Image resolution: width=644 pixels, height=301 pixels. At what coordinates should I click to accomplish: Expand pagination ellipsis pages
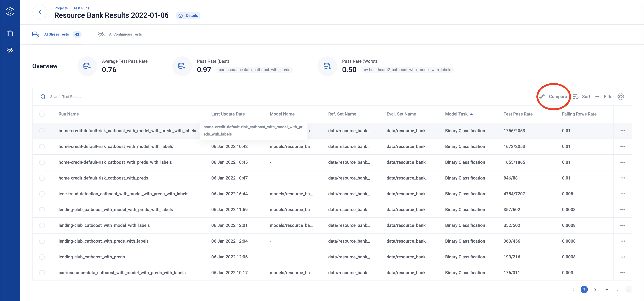pyautogui.click(x=606, y=290)
